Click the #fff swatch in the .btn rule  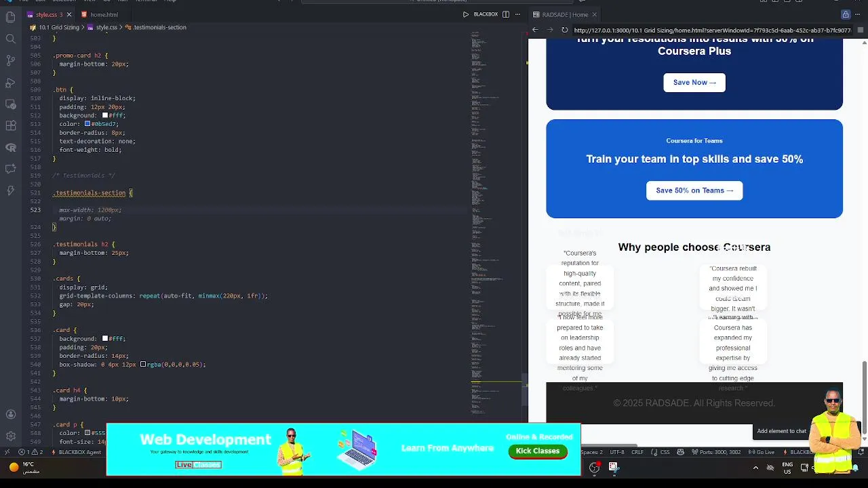pyautogui.click(x=105, y=115)
